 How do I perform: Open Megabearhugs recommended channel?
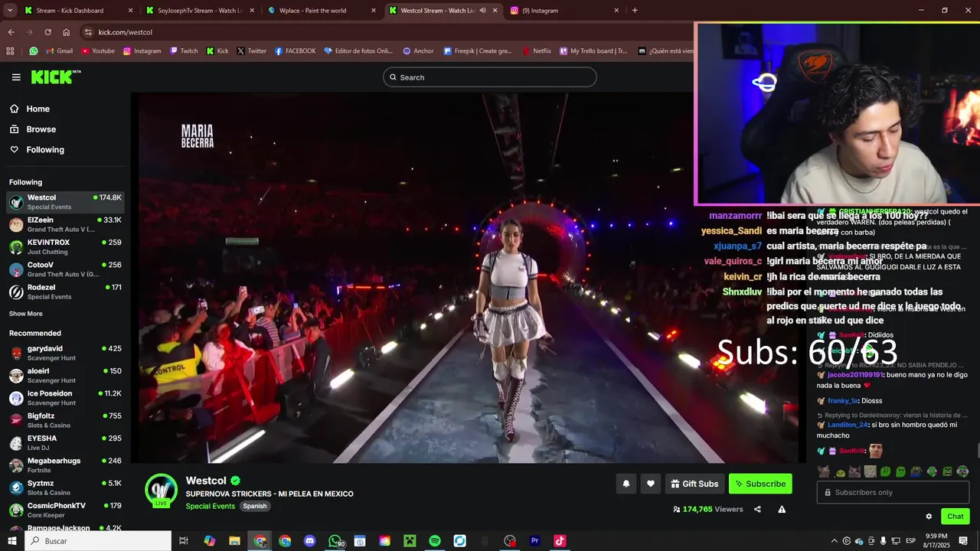[x=65, y=465]
